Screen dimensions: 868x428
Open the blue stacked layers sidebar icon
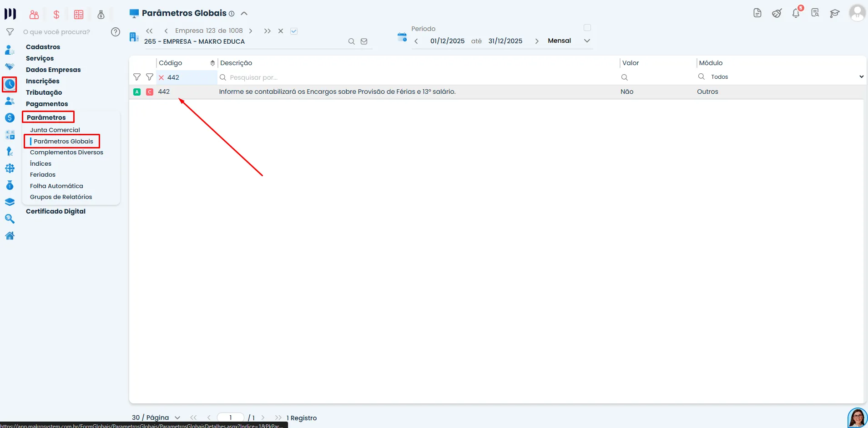tap(10, 202)
